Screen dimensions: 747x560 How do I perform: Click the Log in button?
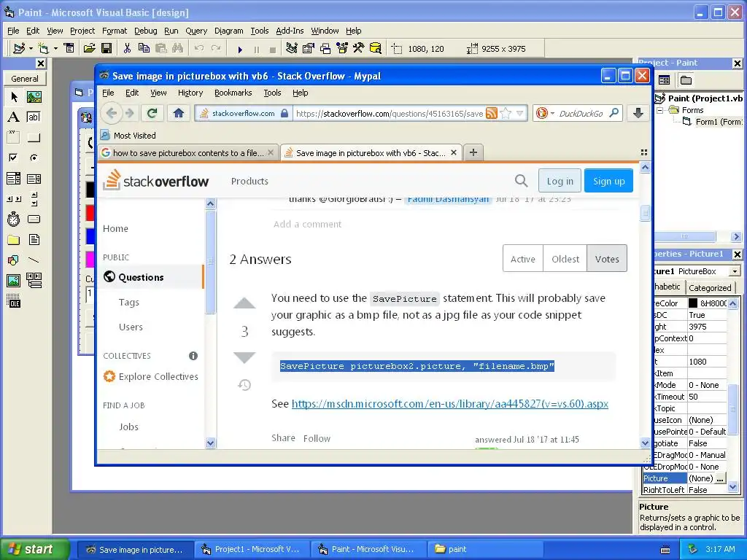(560, 181)
